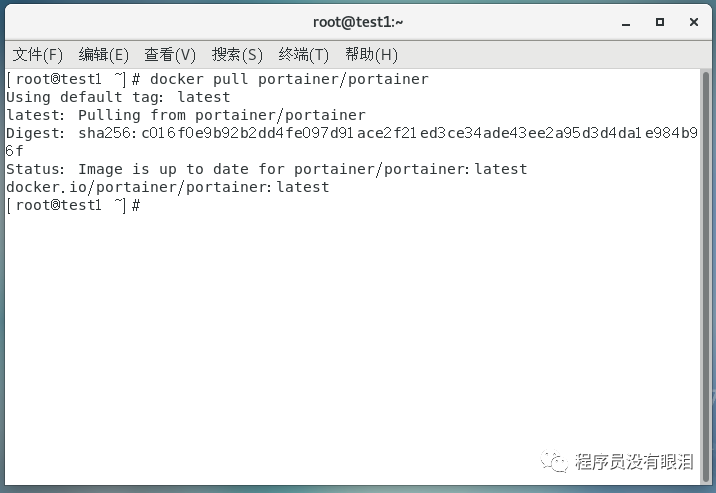Open the 帮助(H) menu
The image size is (716, 493).
coord(371,55)
